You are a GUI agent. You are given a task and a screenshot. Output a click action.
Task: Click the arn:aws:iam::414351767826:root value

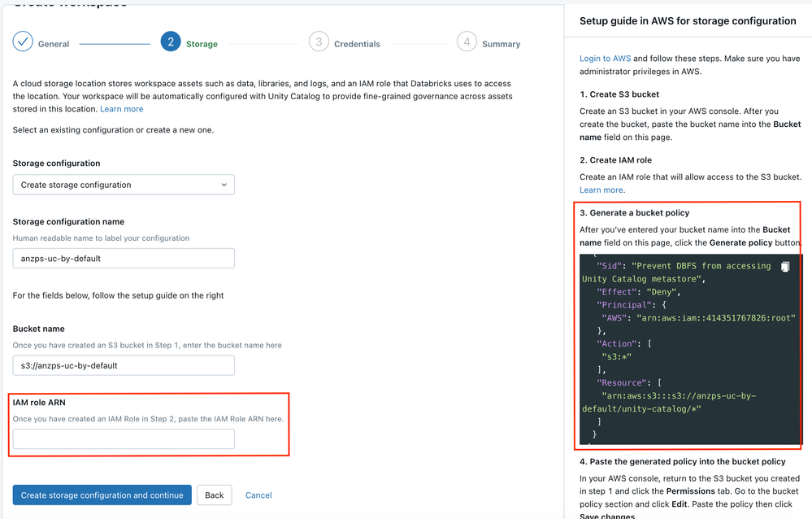(715, 318)
